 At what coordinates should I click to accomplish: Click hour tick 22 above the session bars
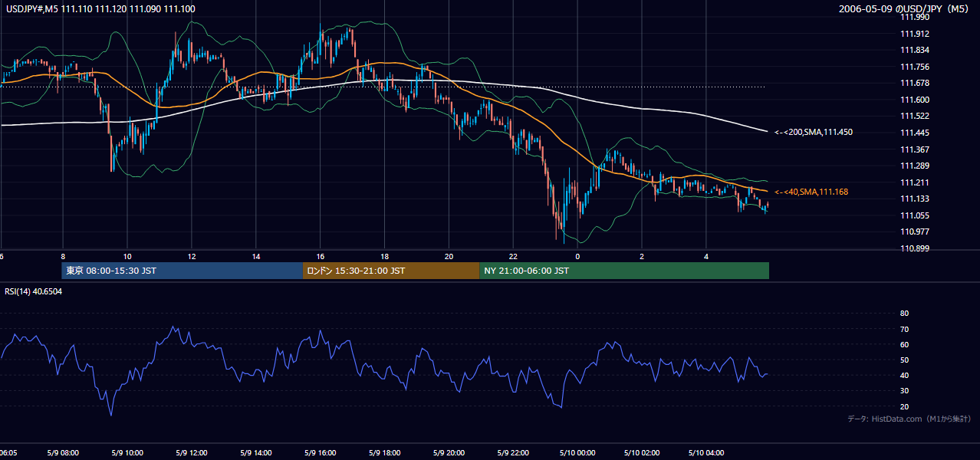pyautogui.click(x=514, y=257)
